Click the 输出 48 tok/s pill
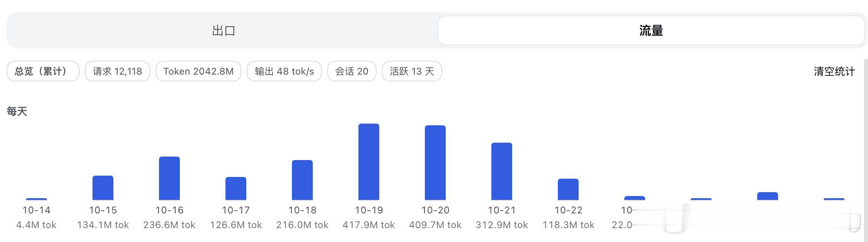 pos(284,71)
